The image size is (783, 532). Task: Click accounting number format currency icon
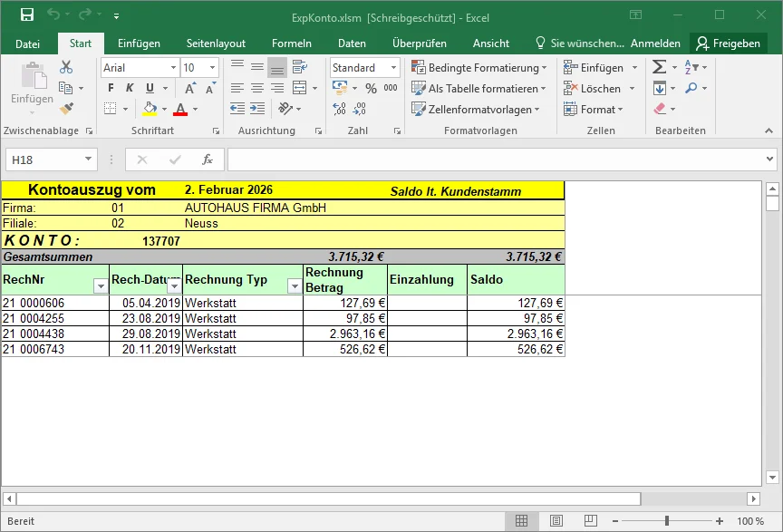(340, 89)
